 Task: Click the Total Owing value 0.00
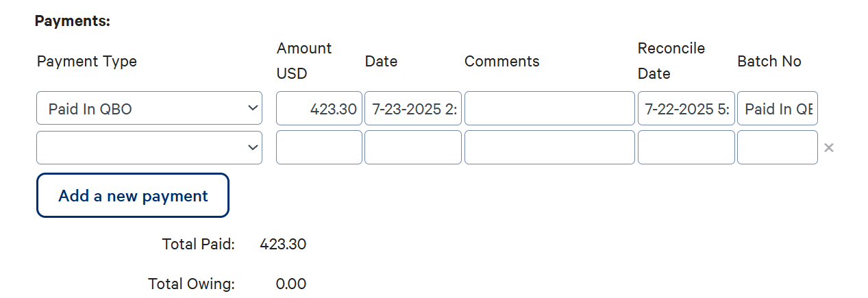pos(290,284)
